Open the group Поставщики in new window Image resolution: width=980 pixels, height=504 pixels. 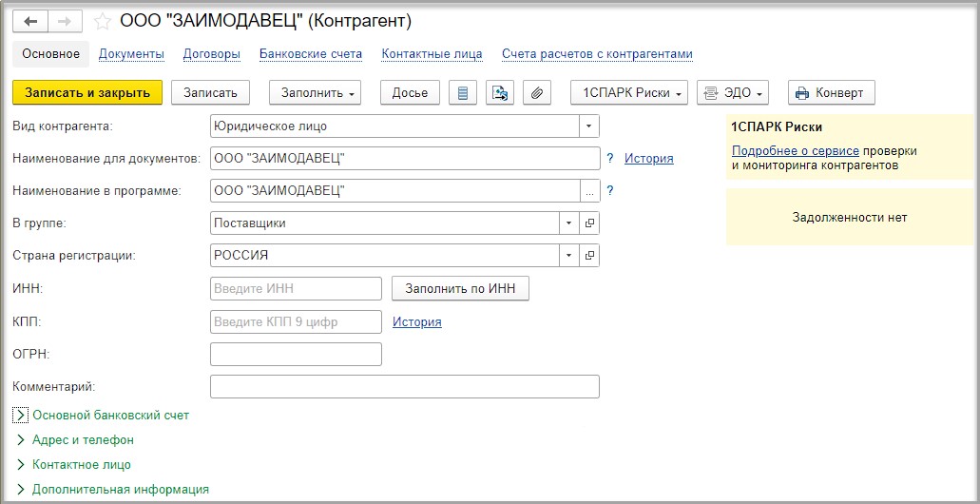(x=589, y=223)
